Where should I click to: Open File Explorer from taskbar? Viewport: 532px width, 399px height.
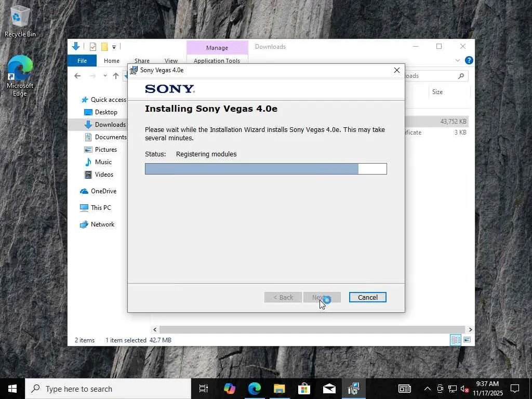[x=279, y=389]
